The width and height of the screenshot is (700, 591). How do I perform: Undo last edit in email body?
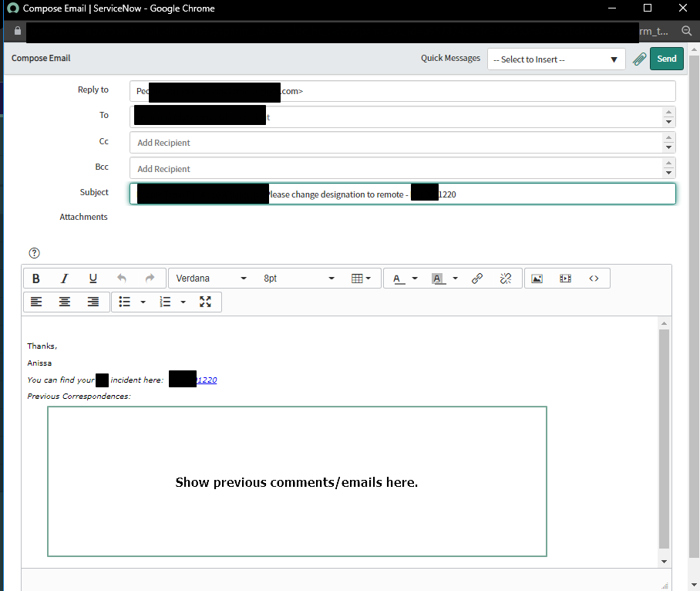click(x=122, y=279)
